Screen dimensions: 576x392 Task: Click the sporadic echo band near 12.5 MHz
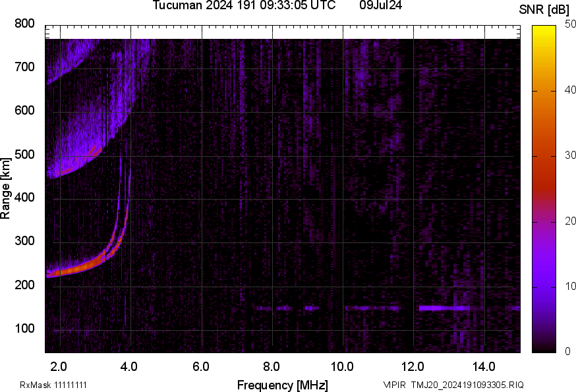coord(444,308)
